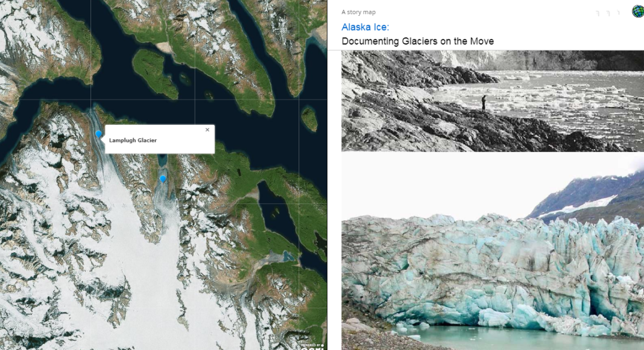Screen dimensions: 644x350
Task: Open the black-and-white historic glacier photo
Action: 492,101
